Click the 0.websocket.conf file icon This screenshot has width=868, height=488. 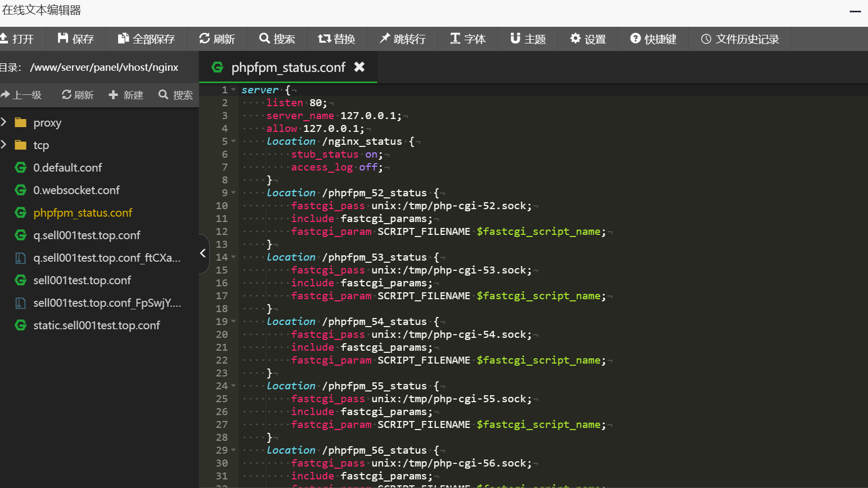(20, 190)
